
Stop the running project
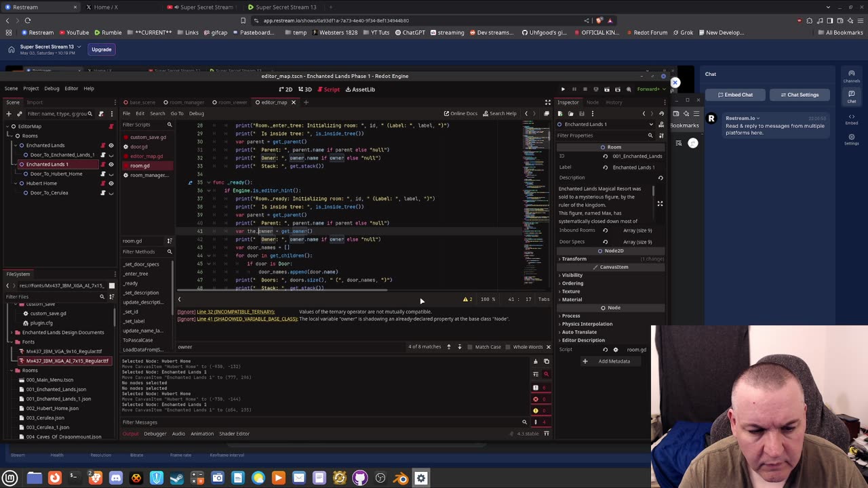585,89
